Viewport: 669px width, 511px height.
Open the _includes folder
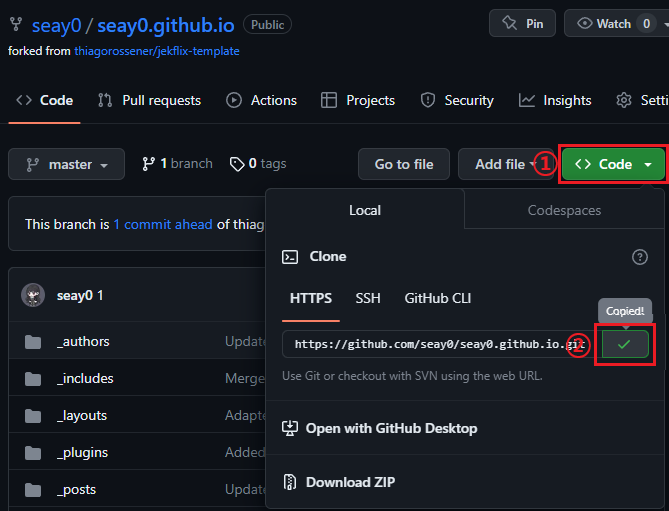[85, 378]
